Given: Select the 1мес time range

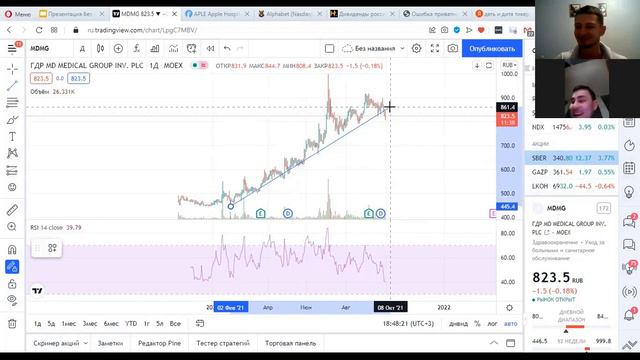Looking at the screenshot, I should (x=69, y=324).
